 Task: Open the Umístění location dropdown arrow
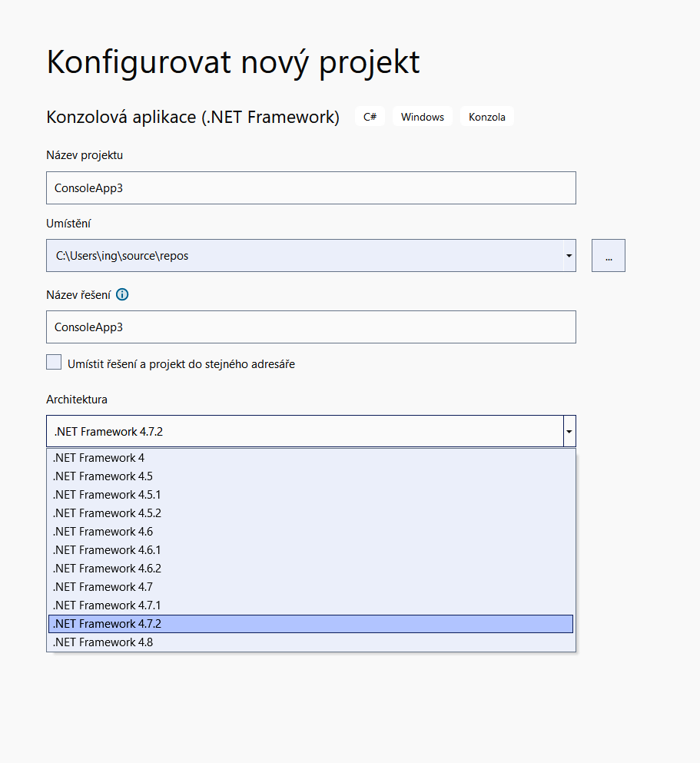[x=568, y=255]
